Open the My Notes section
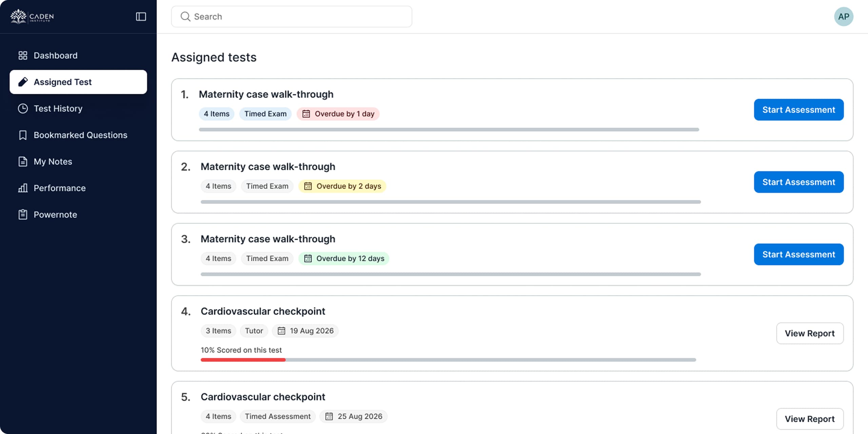Viewport: 868px width, 434px height. tap(78, 161)
